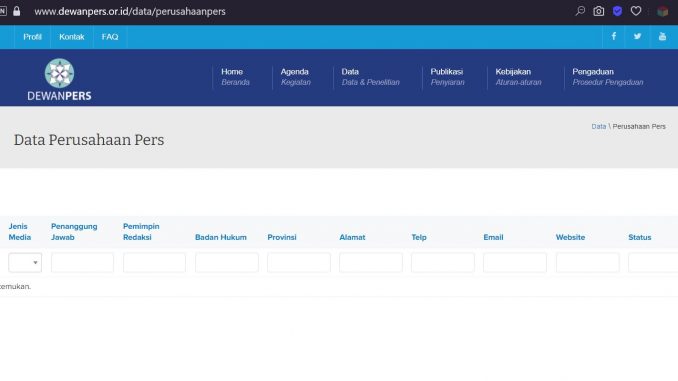678x381 pixels.
Task: Open the Profil link
Action: (x=32, y=37)
